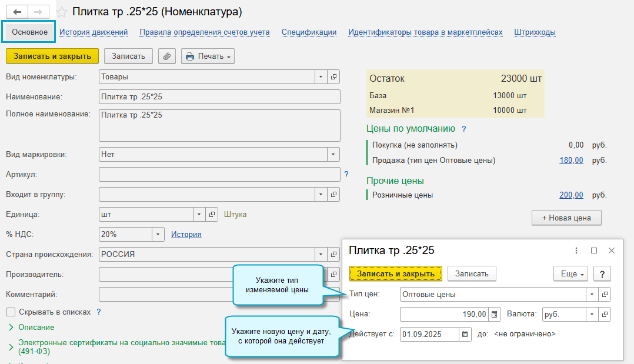Click into the Артикул input field

(x=219, y=175)
